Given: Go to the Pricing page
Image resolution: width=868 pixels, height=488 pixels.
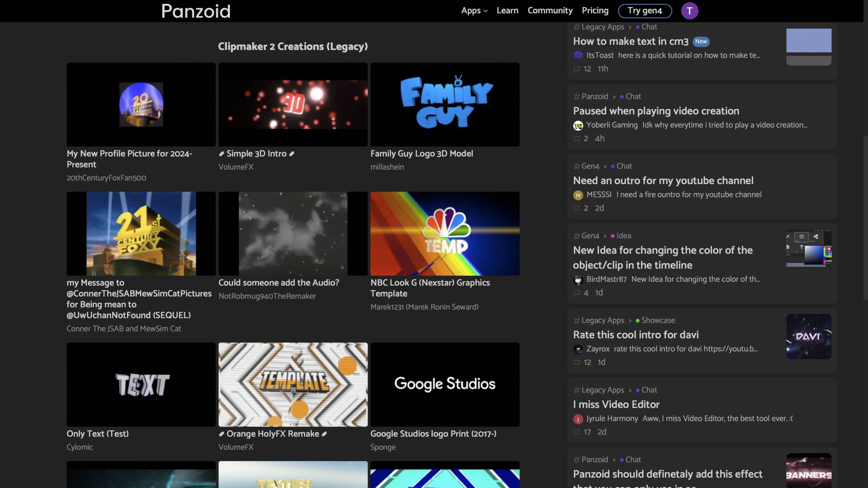Looking at the screenshot, I should pyautogui.click(x=595, y=11).
